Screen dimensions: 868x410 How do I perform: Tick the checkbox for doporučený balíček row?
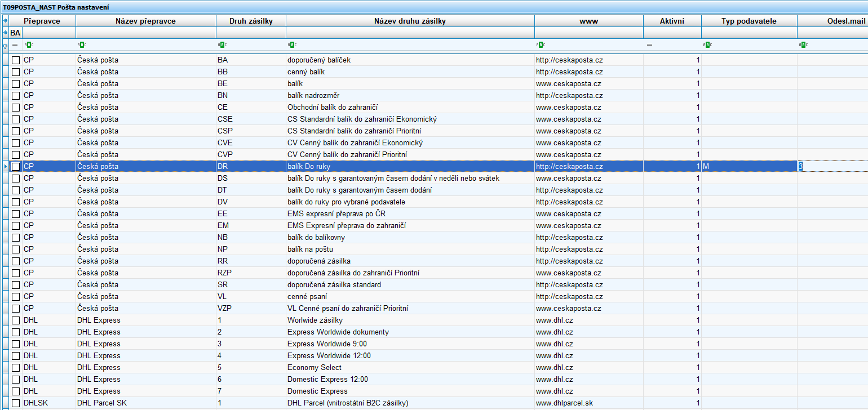coord(16,60)
